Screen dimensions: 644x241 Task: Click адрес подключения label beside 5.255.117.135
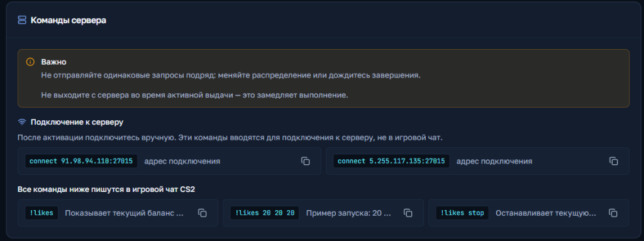pyautogui.click(x=494, y=161)
